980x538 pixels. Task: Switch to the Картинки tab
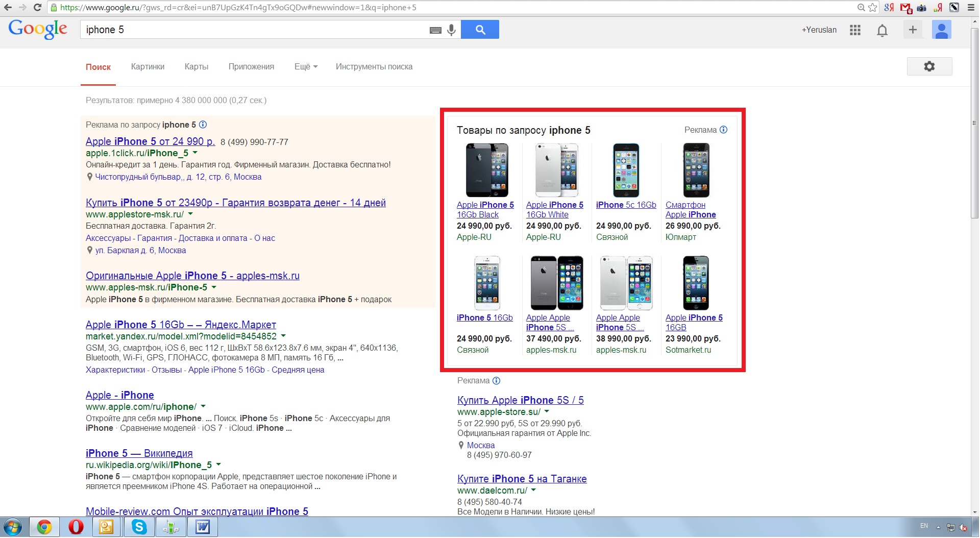(148, 67)
